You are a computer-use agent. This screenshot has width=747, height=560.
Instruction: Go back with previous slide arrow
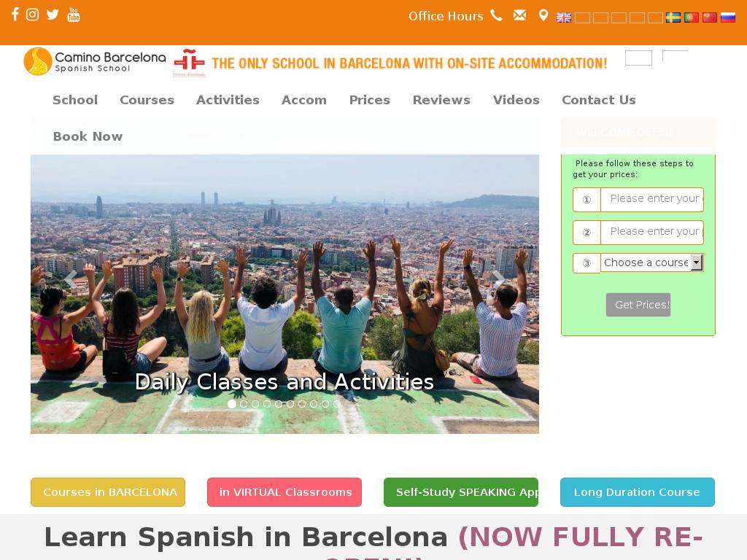(71, 279)
